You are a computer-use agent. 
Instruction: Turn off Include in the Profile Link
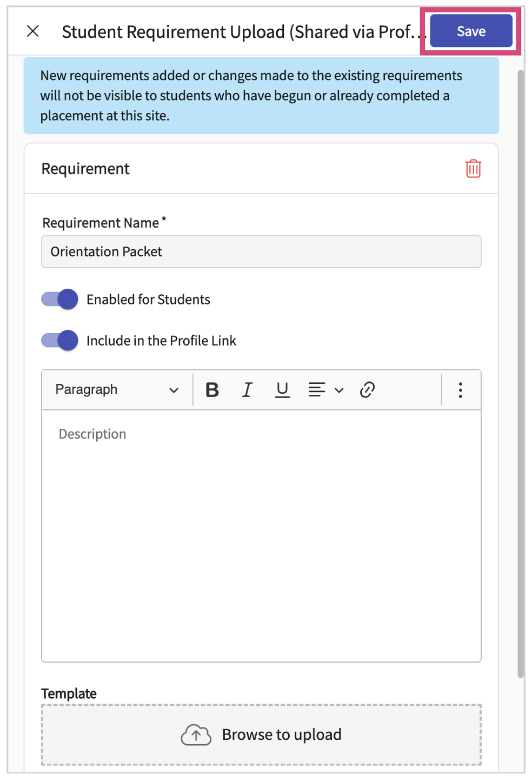click(60, 341)
